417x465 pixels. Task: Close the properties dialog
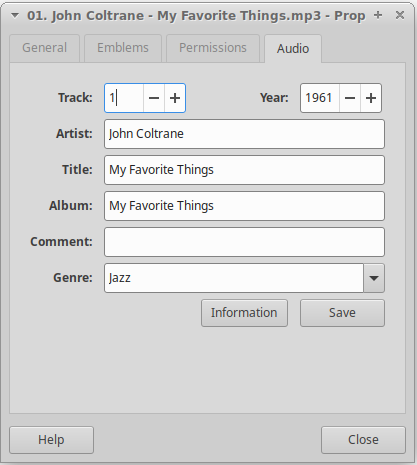(x=363, y=440)
